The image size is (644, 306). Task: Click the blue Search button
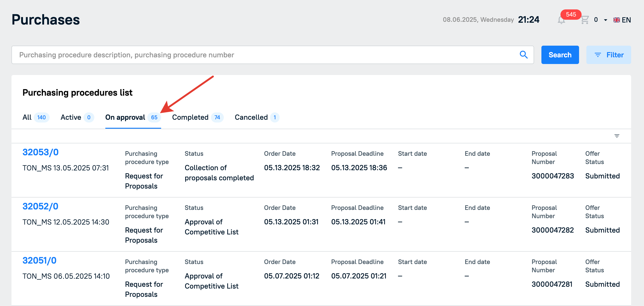click(x=560, y=55)
